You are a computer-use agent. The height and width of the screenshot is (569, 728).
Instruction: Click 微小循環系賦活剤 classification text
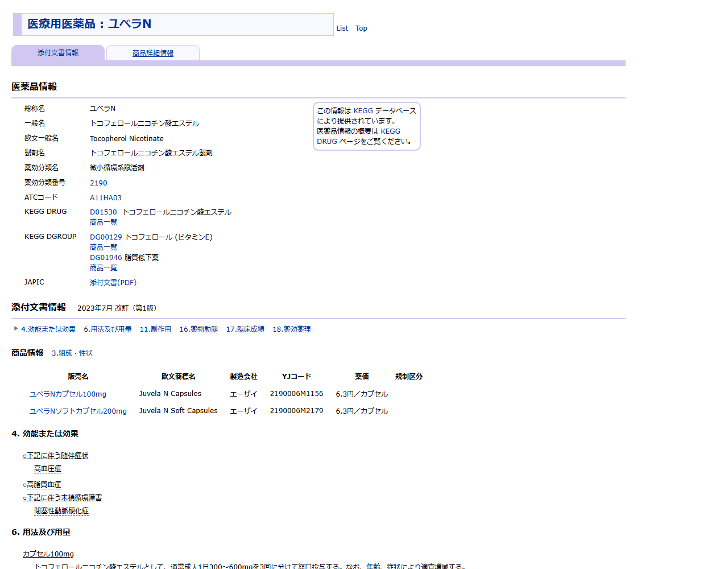click(x=117, y=168)
